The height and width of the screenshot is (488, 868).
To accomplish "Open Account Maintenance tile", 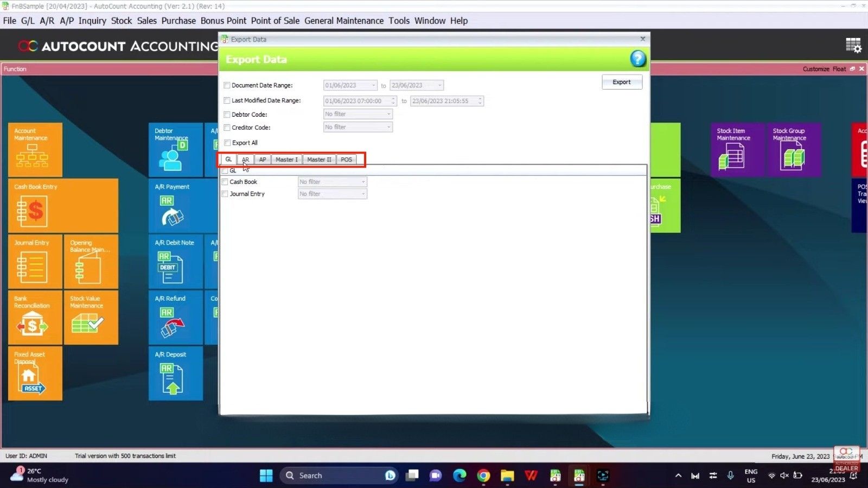I will [35, 149].
